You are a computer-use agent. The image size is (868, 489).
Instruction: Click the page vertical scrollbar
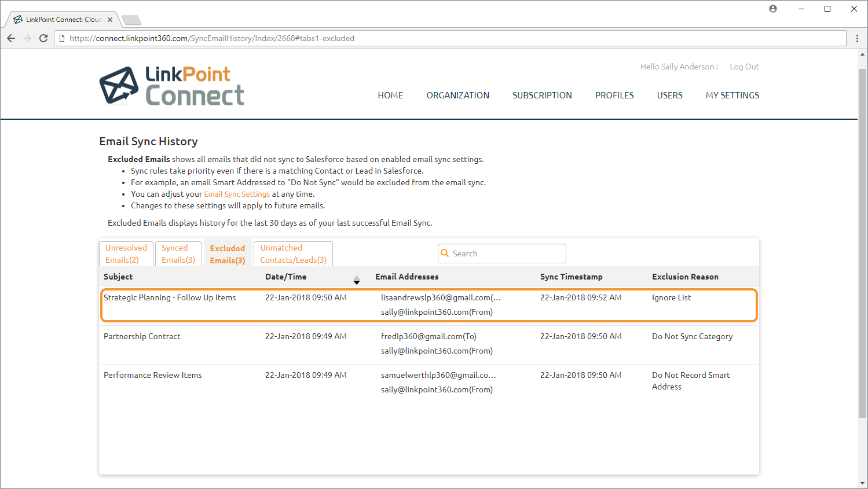click(x=863, y=242)
